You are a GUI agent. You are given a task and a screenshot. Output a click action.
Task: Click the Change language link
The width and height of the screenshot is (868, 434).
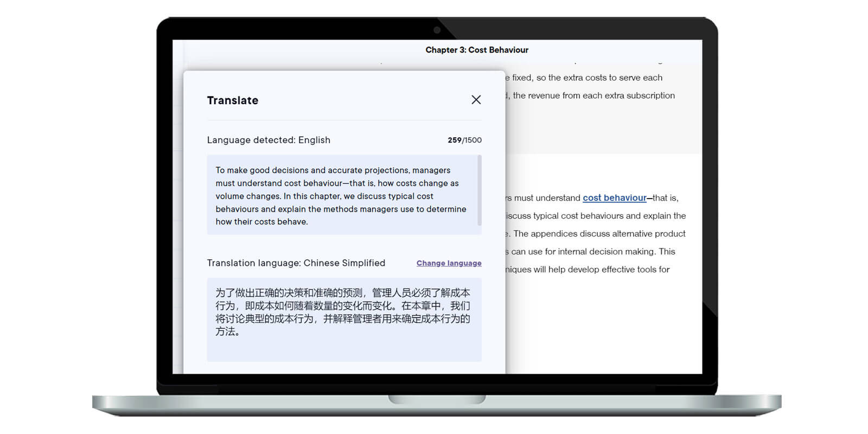449,263
